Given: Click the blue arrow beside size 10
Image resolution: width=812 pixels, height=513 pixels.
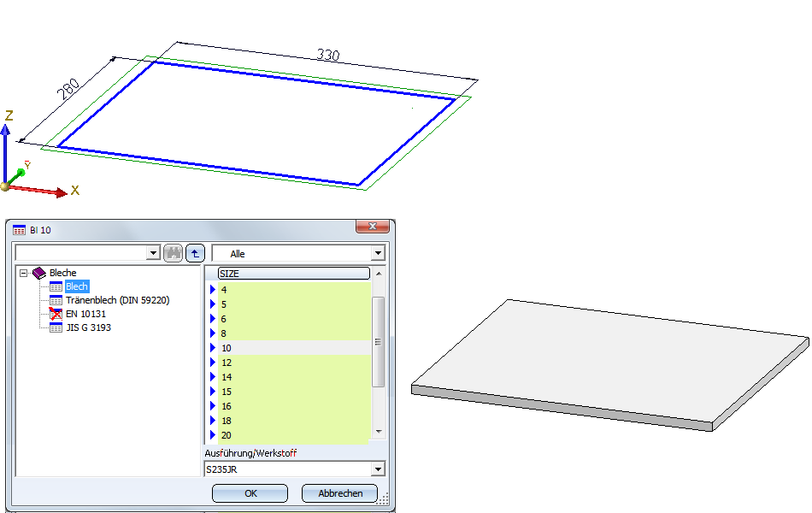Looking at the screenshot, I should pyautogui.click(x=212, y=348).
